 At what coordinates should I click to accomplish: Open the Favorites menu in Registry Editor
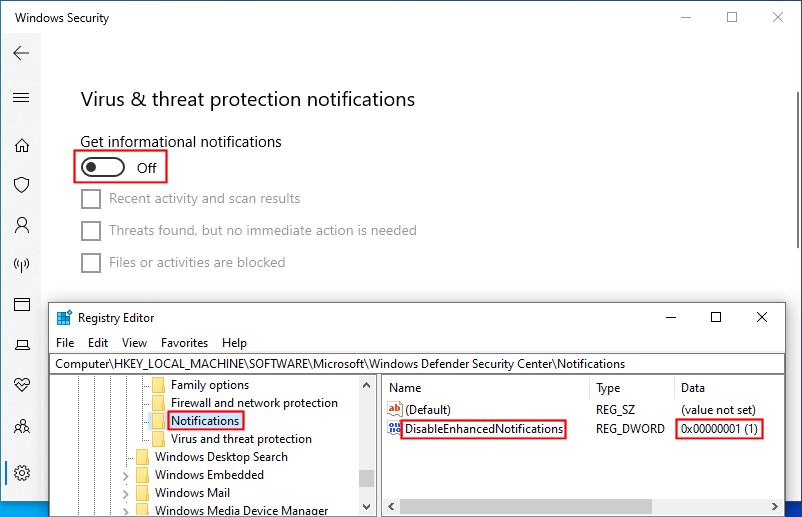pyautogui.click(x=184, y=343)
